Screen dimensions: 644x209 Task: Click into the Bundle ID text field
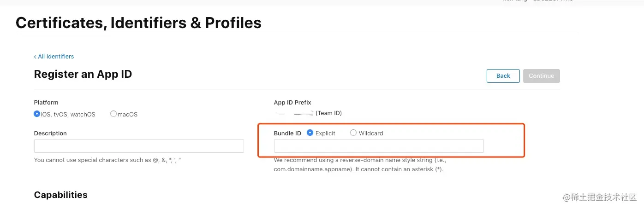pos(379,146)
